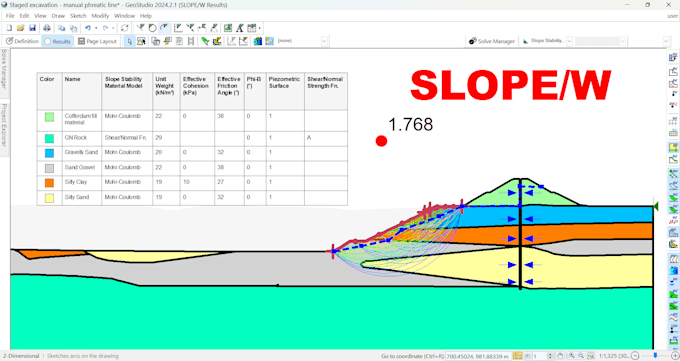Open the Draw menu

click(x=58, y=16)
